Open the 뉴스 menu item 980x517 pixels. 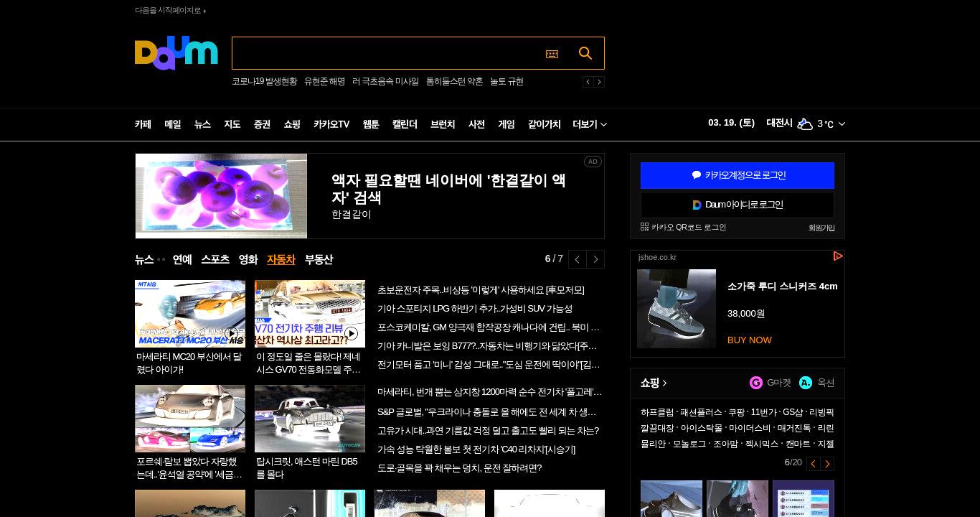pyautogui.click(x=202, y=124)
